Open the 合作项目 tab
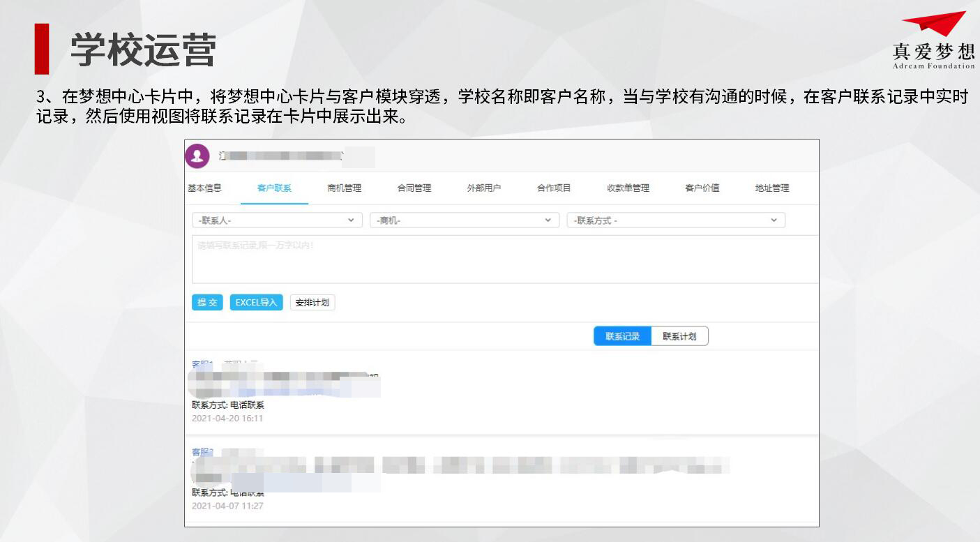This screenshot has height=542, width=980. click(x=554, y=188)
